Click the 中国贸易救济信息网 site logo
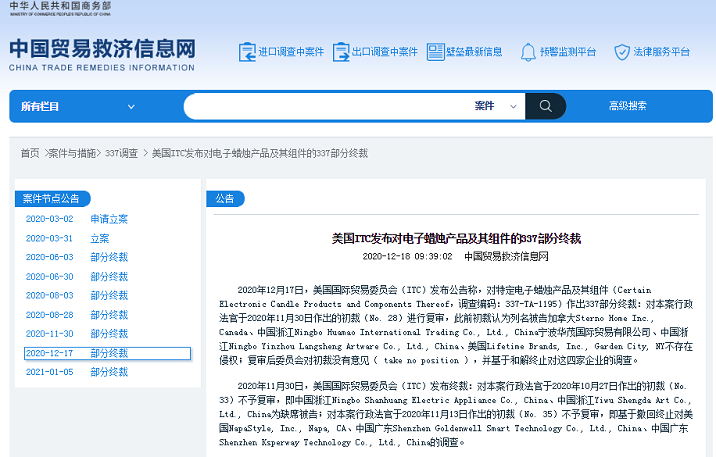This screenshot has height=457, width=716. point(102,55)
